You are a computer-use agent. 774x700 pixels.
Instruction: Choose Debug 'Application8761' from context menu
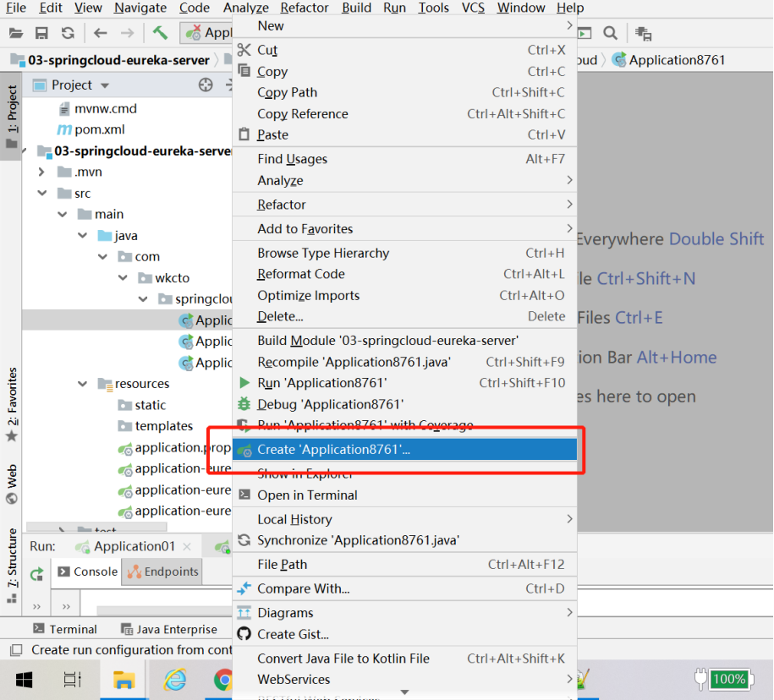[x=404, y=404]
